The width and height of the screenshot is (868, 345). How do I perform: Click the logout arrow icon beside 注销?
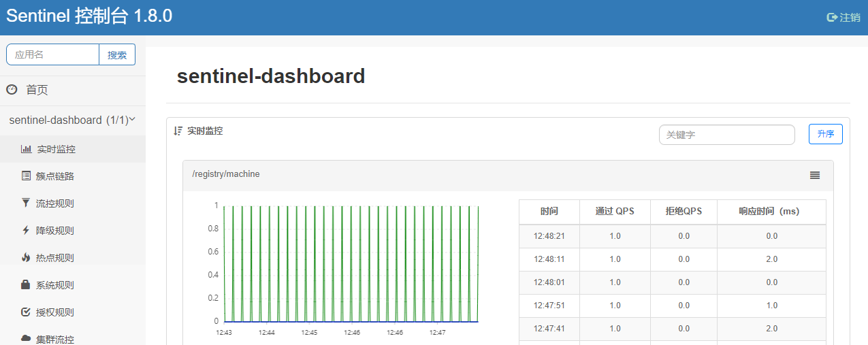(x=831, y=18)
